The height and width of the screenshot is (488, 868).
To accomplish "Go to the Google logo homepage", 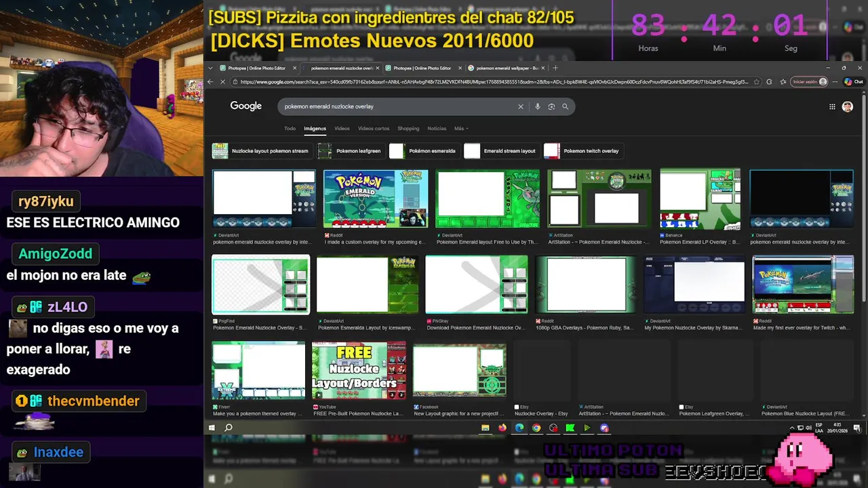I will click(x=245, y=106).
